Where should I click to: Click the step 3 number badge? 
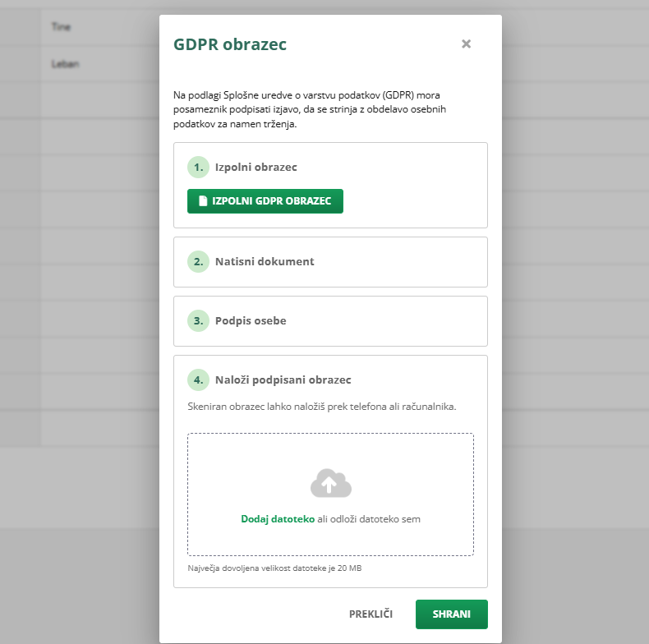(198, 320)
